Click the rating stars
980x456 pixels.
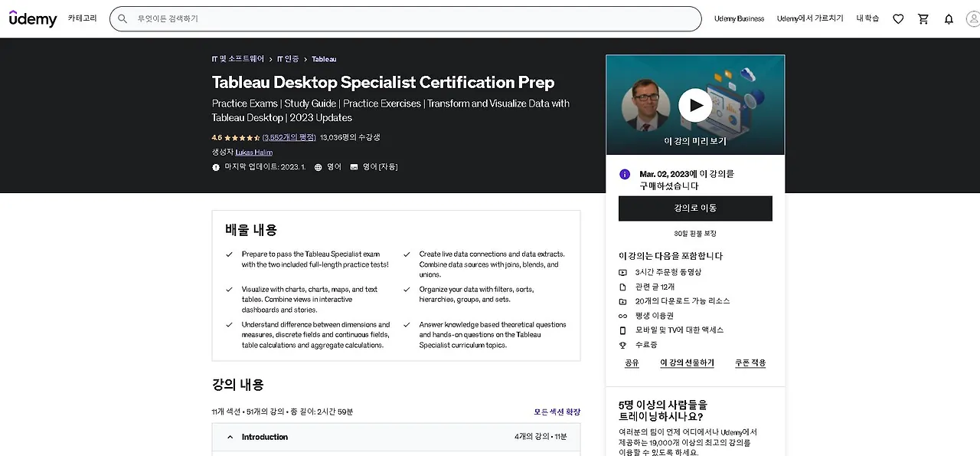[x=242, y=138]
